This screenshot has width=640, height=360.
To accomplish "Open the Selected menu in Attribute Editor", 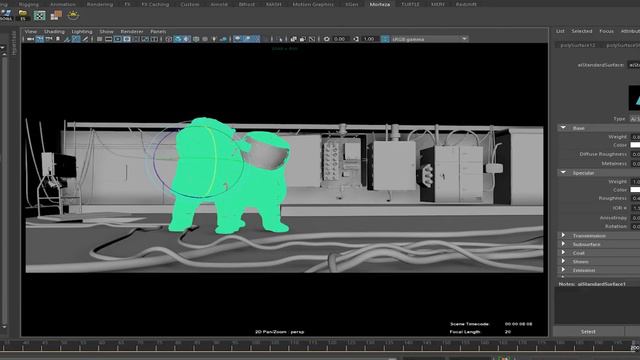I will 582,31.
